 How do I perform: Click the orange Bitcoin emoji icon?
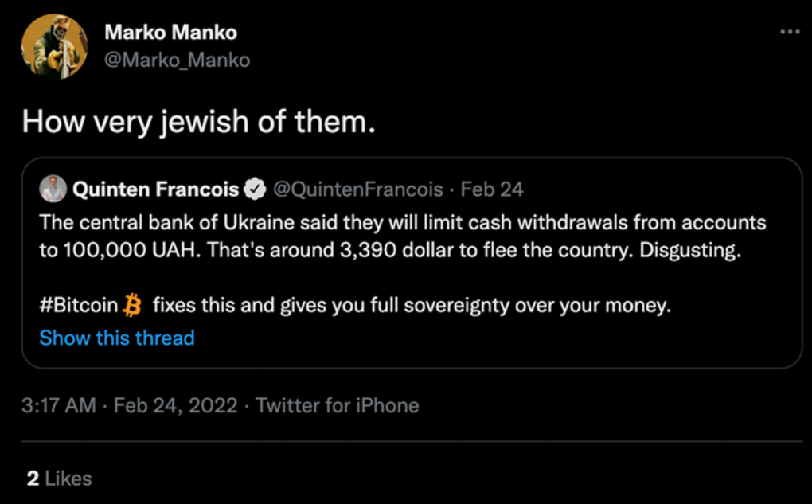point(133,305)
